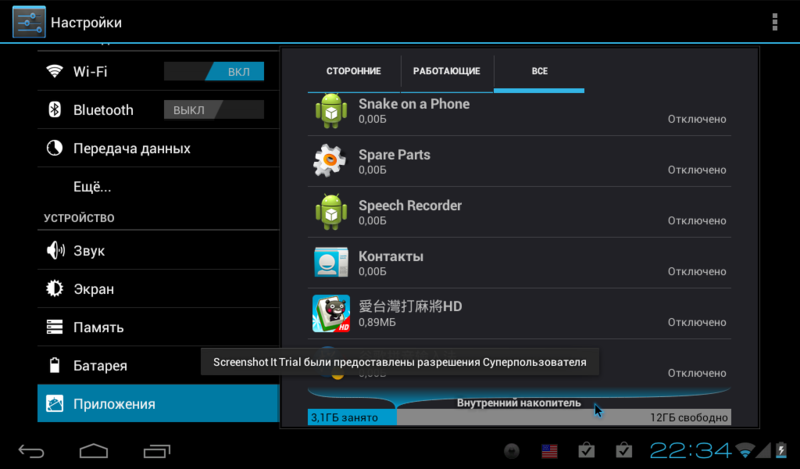Open the 22:34 clock status panel
The image size is (800, 469).
(691, 451)
